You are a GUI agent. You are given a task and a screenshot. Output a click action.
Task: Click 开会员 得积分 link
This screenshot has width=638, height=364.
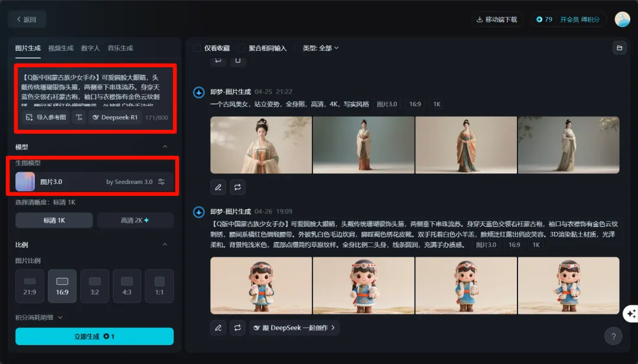point(580,19)
